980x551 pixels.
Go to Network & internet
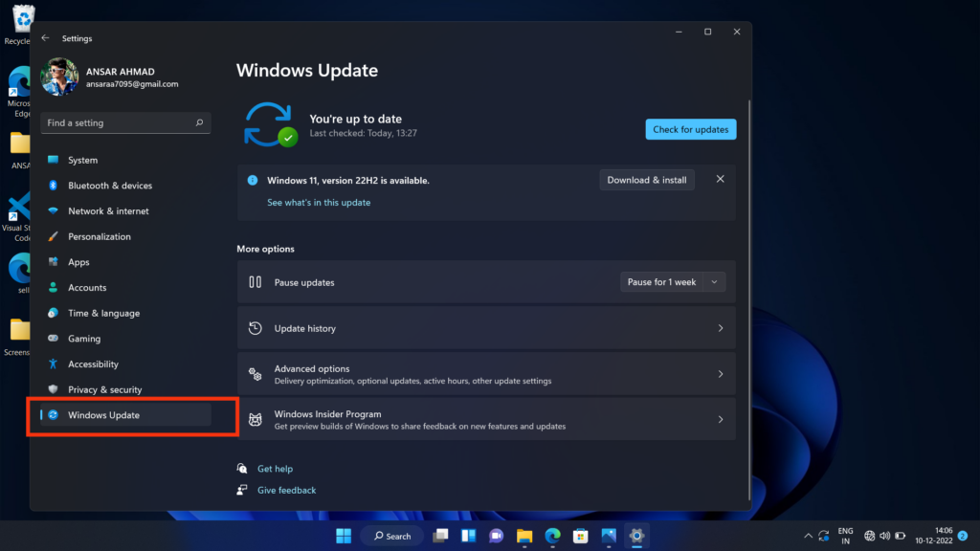pyautogui.click(x=125, y=211)
